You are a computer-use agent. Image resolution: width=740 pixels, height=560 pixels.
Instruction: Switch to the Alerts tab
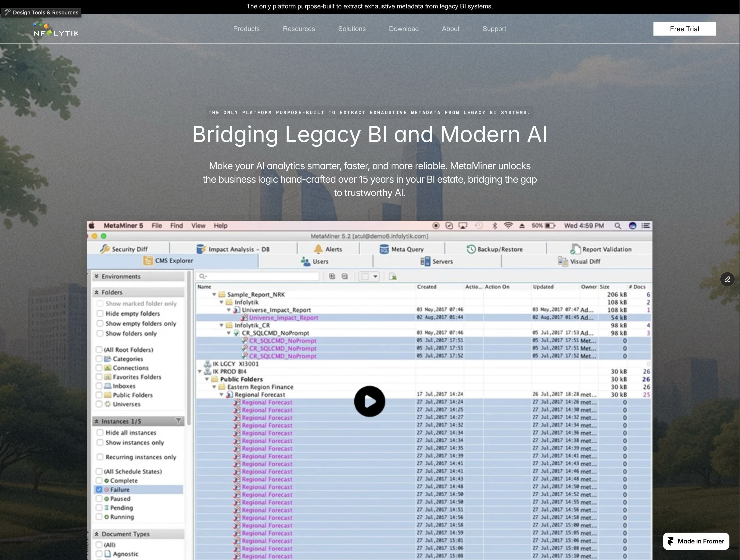328,249
